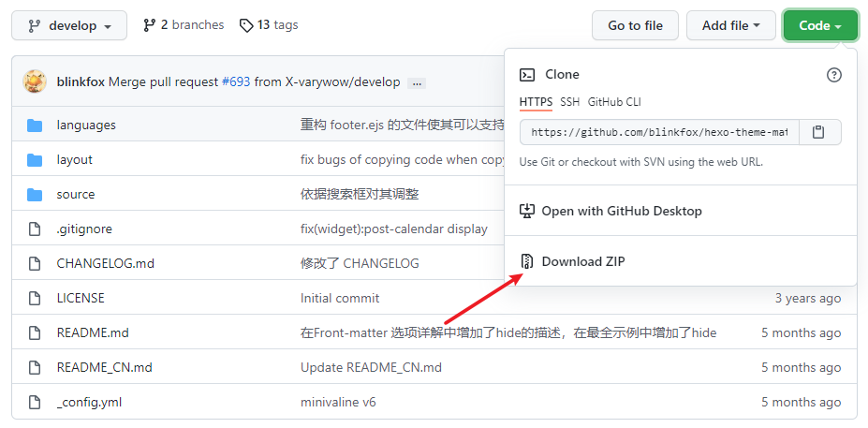Choose Download ZIP option
Viewport: 868px width, 428px height.
(x=583, y=261)
